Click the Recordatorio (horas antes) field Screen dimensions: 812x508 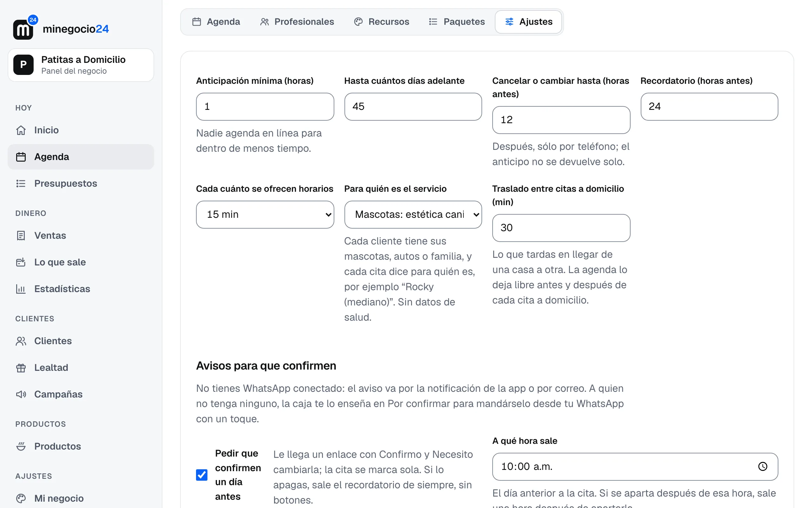(x=709, y=106)
